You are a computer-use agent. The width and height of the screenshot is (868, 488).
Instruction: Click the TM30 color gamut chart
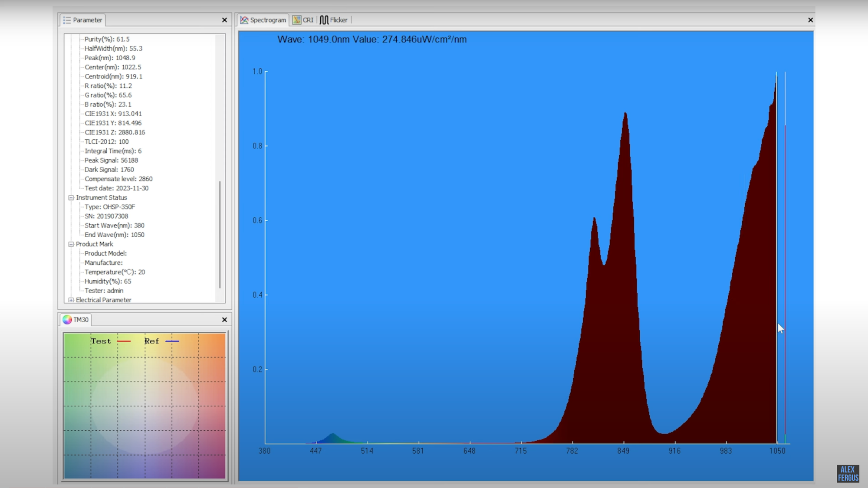click(x=145, y=406)
